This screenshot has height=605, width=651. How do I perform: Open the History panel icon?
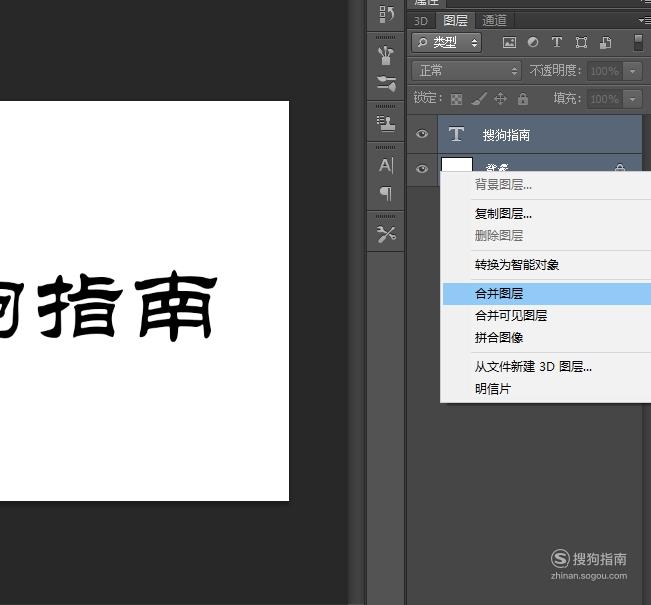click(x=386, y=14)
